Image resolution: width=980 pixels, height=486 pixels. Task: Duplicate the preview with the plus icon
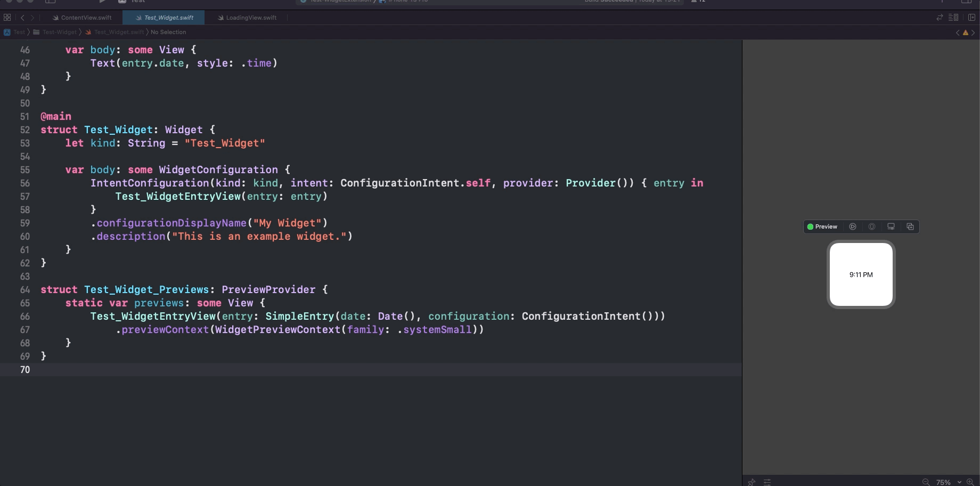[910, 226]
